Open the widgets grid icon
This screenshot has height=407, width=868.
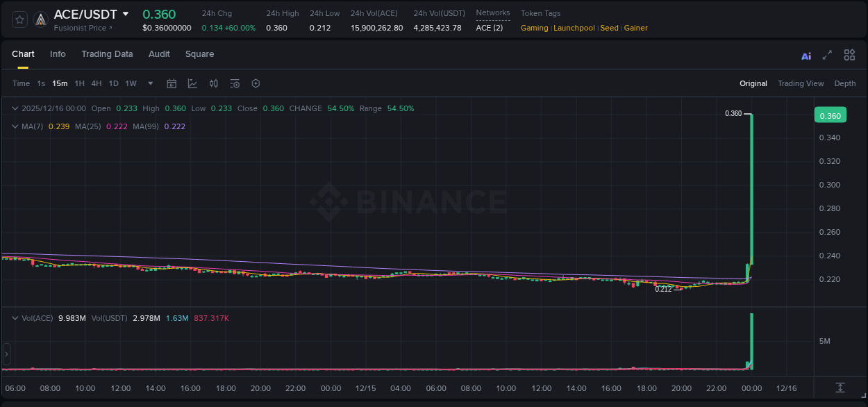pos(849,55)
